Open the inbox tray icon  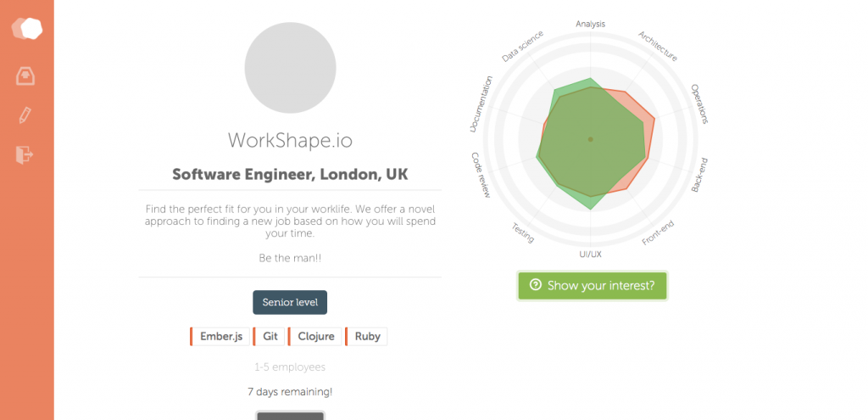[25, 76]
